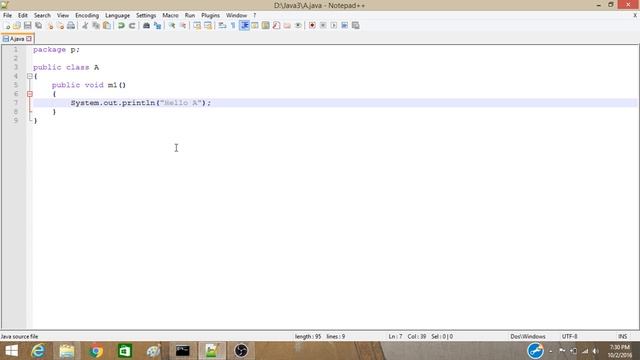Open the Plugins menu

210,16
